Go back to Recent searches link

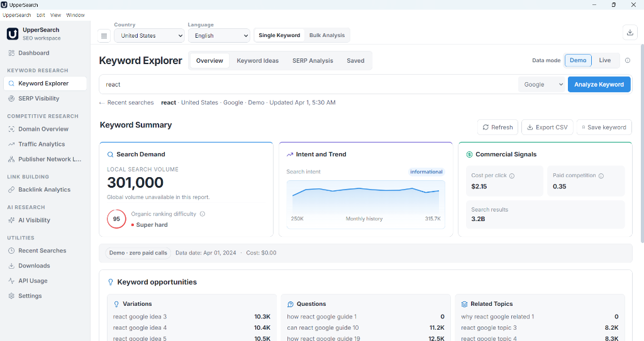[126, 102]
